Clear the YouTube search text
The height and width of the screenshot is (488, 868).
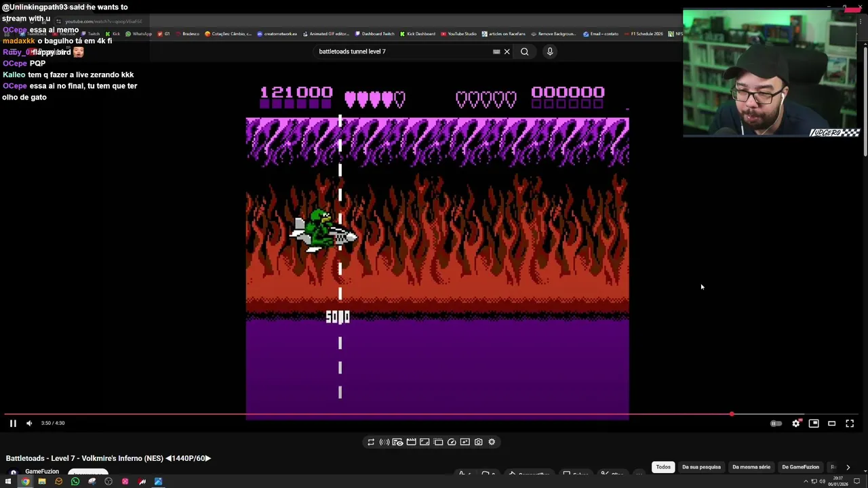[507, 52]
